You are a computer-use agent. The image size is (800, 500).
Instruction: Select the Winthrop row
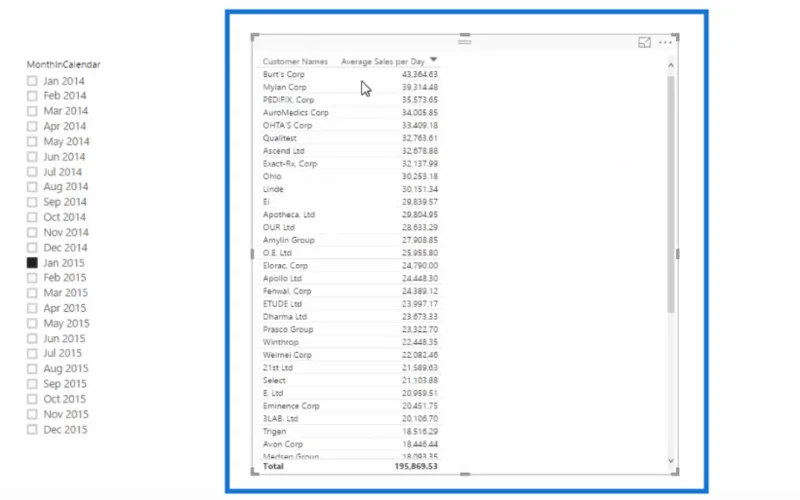(x=350, y=342)
